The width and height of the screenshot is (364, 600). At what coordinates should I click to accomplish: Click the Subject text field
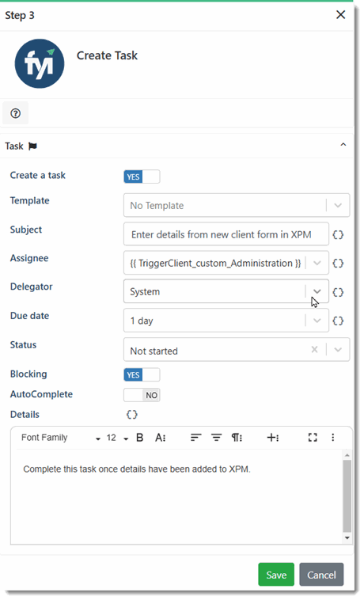(x=226, y=234)
